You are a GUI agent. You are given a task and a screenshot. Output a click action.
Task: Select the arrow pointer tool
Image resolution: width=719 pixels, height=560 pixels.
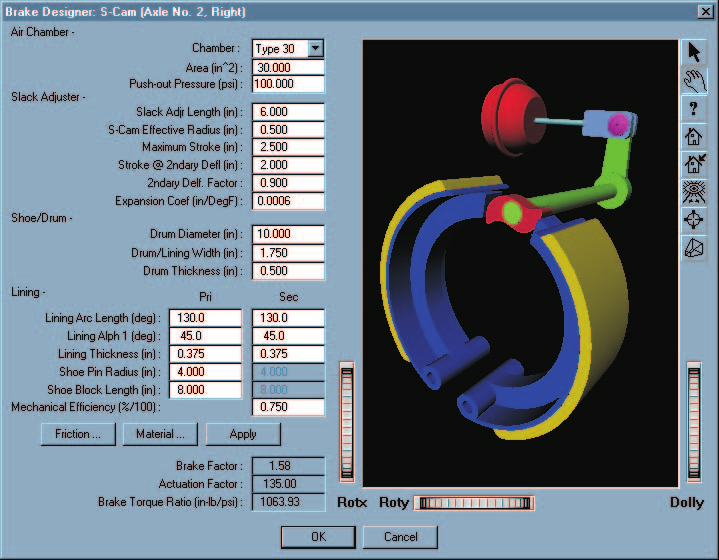point(694,52)
